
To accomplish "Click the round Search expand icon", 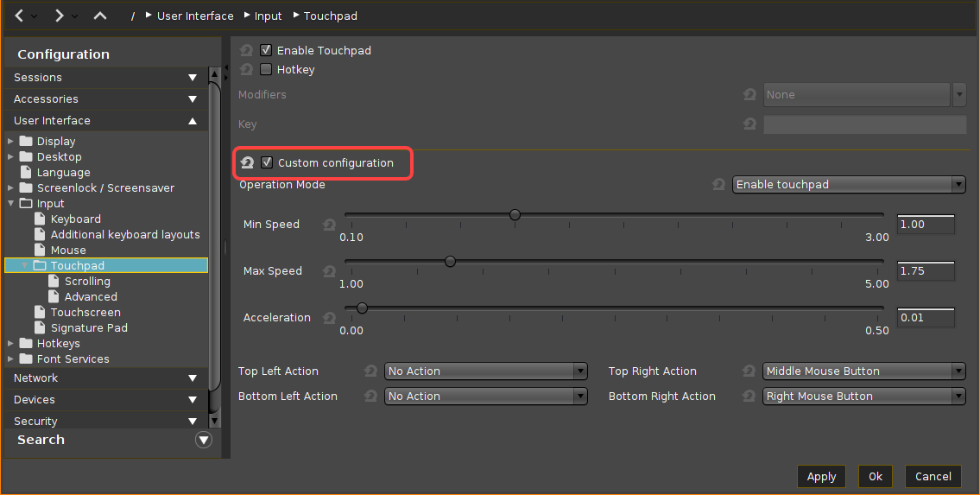I will point(204,440).
